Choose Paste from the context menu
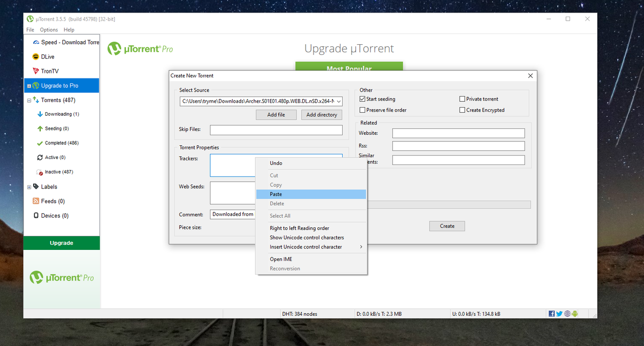Image resolution: width=644 pixels, height=346 pixels. pos(311,194)
